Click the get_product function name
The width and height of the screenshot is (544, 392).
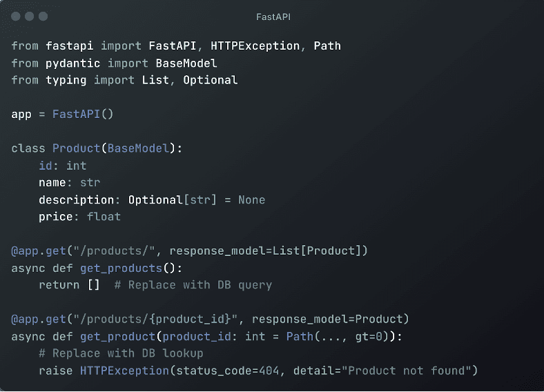click(117, 337)
